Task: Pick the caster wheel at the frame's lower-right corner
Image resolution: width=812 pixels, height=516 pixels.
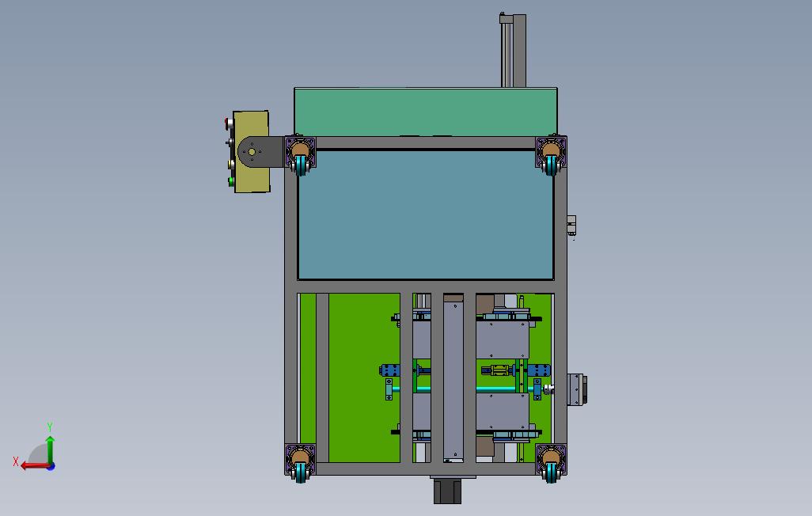Action: click(551, 472)
